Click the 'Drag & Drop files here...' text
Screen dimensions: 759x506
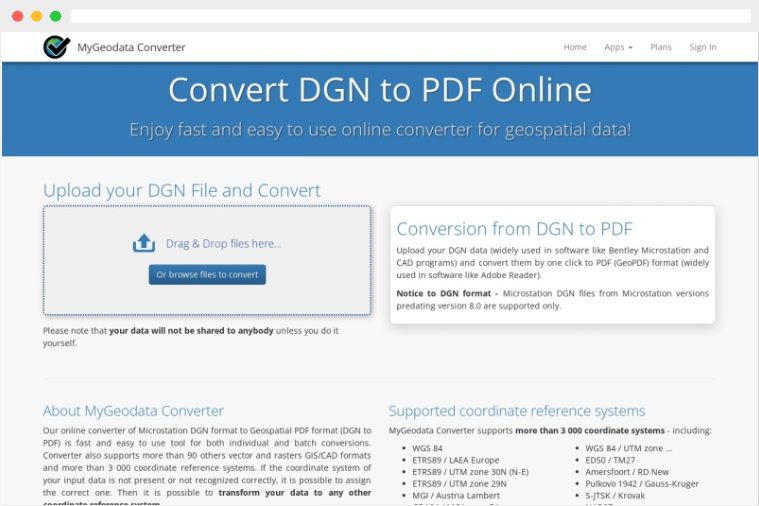[224, 244]
